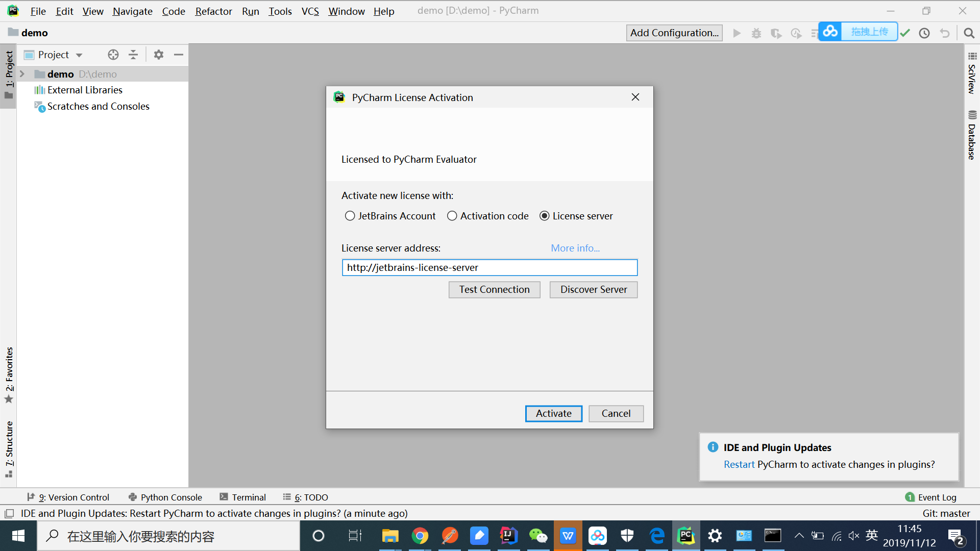Image resolution: width=980 pixels, height=551 pixels.
Task: Click the Activate button
Action: pyautogui.click(x=554, y=413)
